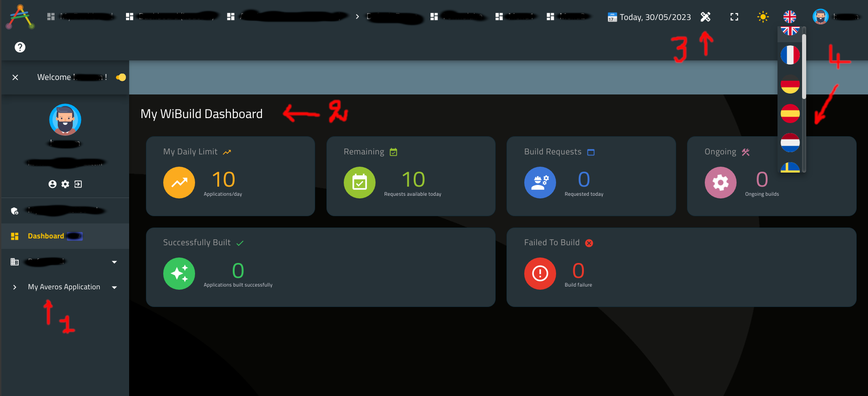Click the blue worker circle in Build Requests
This screenshot has height=396, width=868.
coord(540,183)
